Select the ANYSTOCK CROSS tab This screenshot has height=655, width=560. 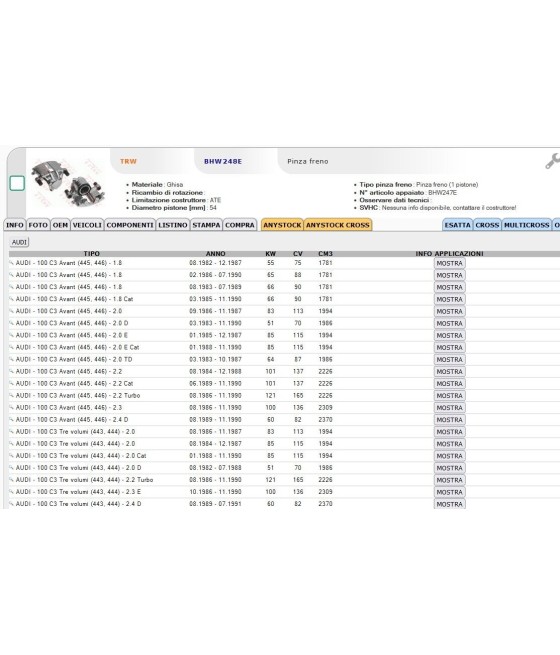337,225
